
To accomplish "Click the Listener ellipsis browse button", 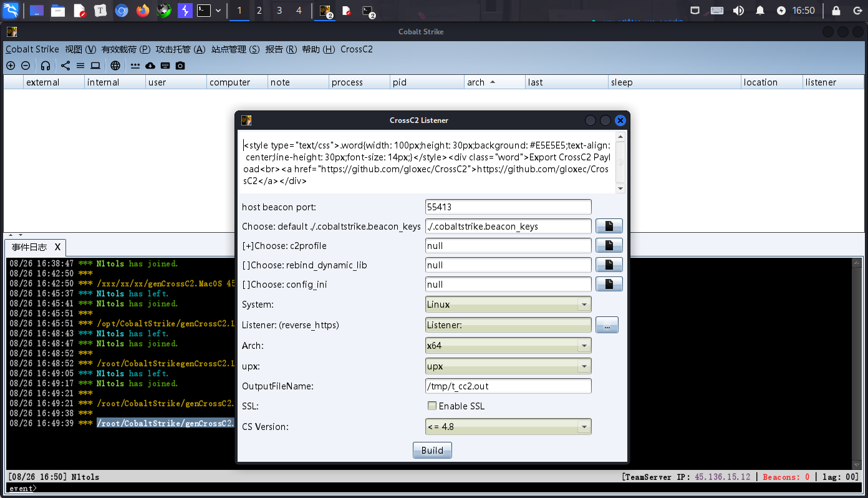I will coord(607,325).
